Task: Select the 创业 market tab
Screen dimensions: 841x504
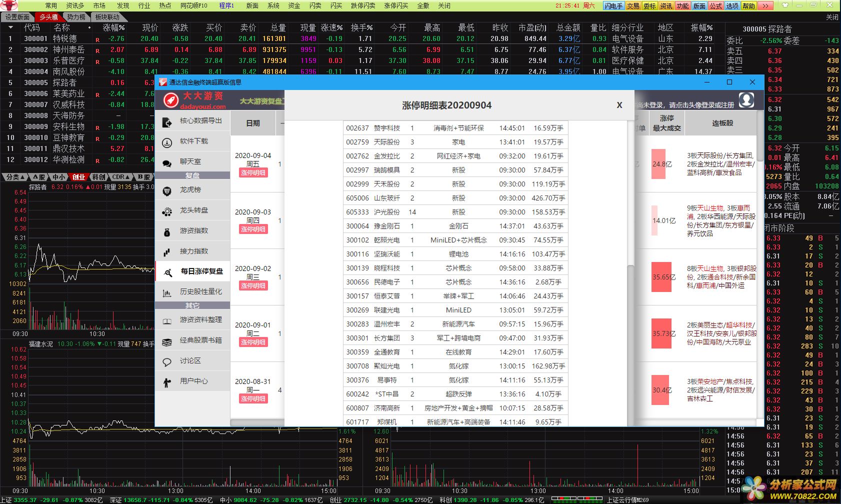Action: [78, 177]
